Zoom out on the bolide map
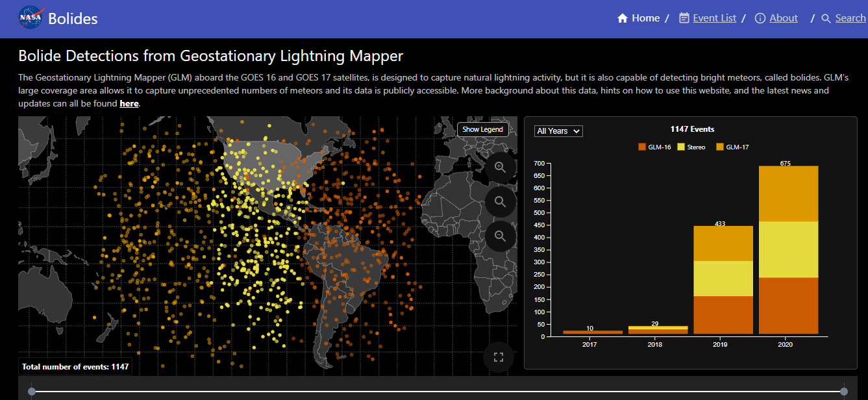Image resolution: width=868 pixels, height=400 pixels. (500, 236)
